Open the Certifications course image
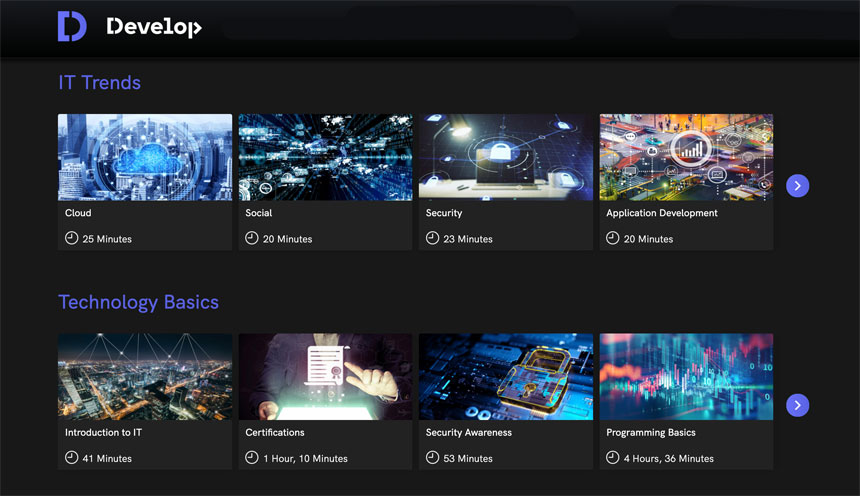Screen dimensions: 860x496 [x=325, y=377]
